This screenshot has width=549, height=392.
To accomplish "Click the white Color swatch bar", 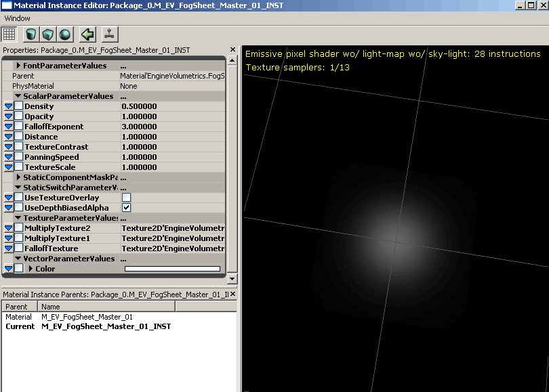I will click(x=173, y=269).
